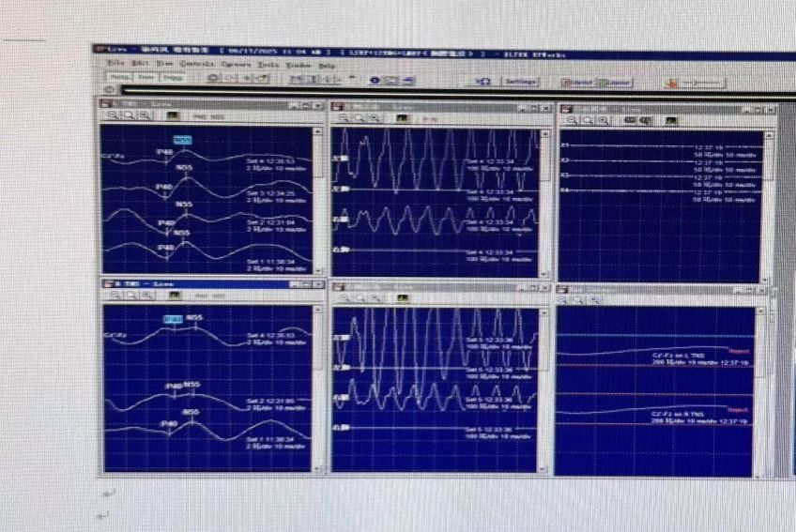Open the File menu
Viewport: 796px width, 532px height.
(114, 63)
